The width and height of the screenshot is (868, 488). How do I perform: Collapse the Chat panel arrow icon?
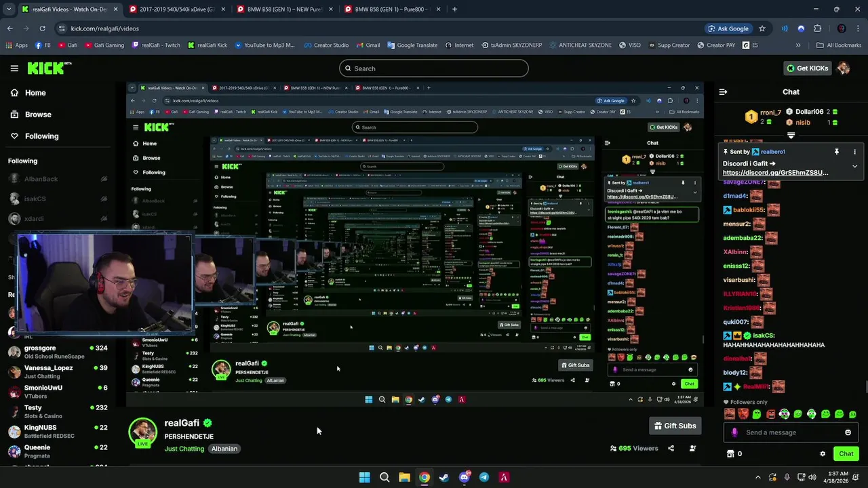point(723,91)
